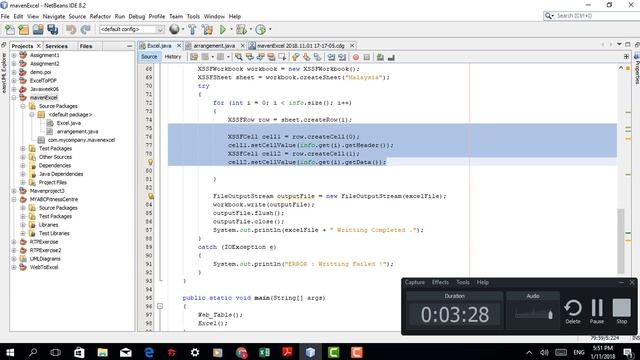Toggle Rectangular Selection icon

pyautogui.click(x=282, y=57)
